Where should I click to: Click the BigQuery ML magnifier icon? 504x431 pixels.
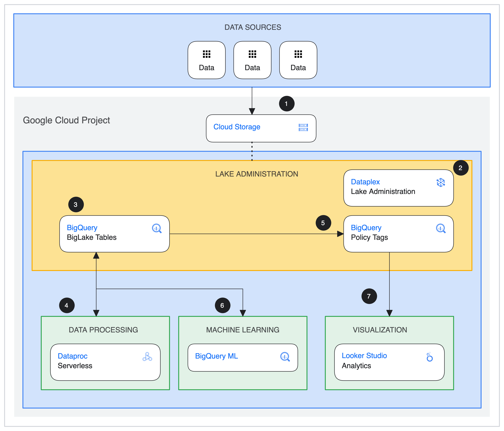(285, 357)
